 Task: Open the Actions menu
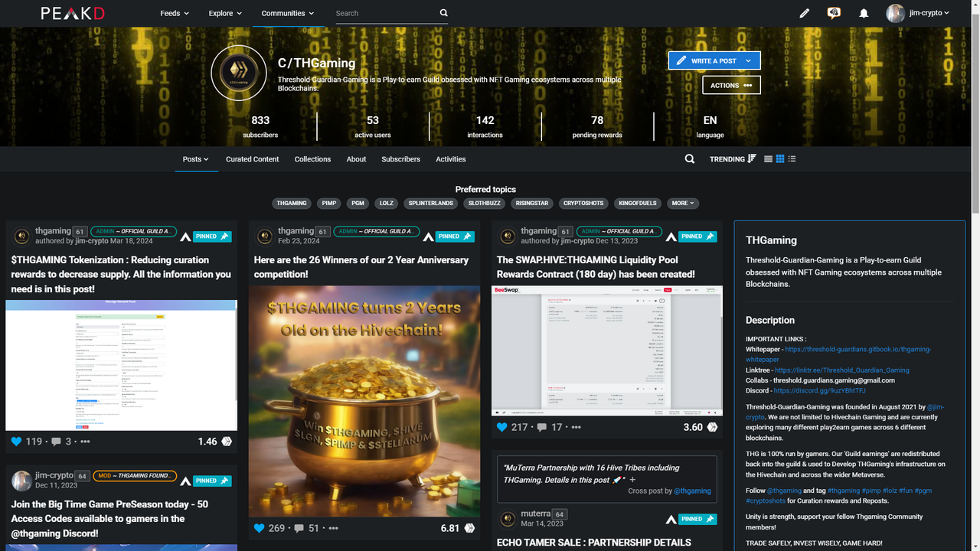pyautogui.click(x=731, y=85)
